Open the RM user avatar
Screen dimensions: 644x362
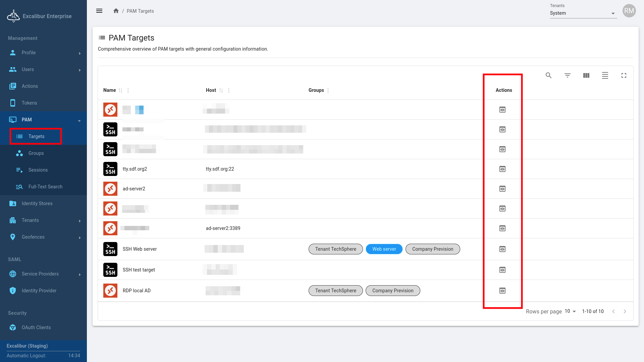pyautogui.click(x=629, y=11)
